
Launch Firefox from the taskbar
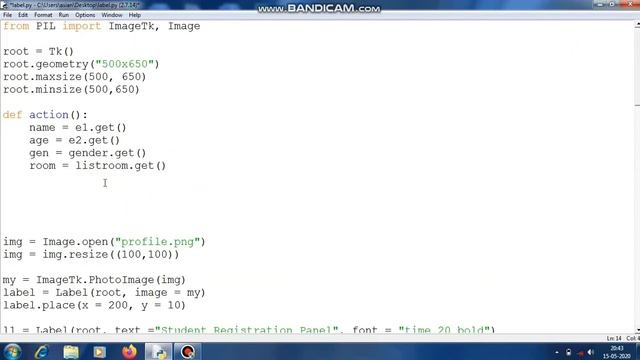(x=129, y=351)
